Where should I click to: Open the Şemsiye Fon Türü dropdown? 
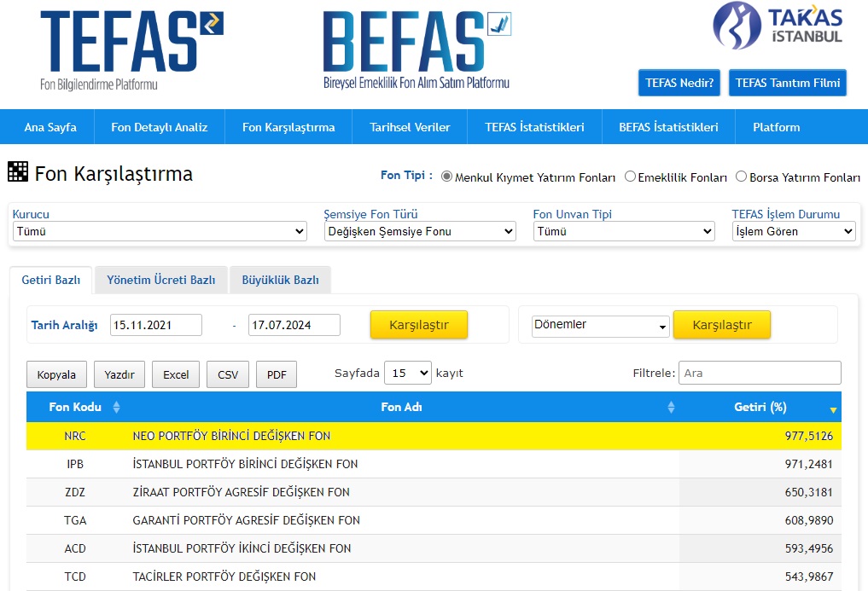420,231
